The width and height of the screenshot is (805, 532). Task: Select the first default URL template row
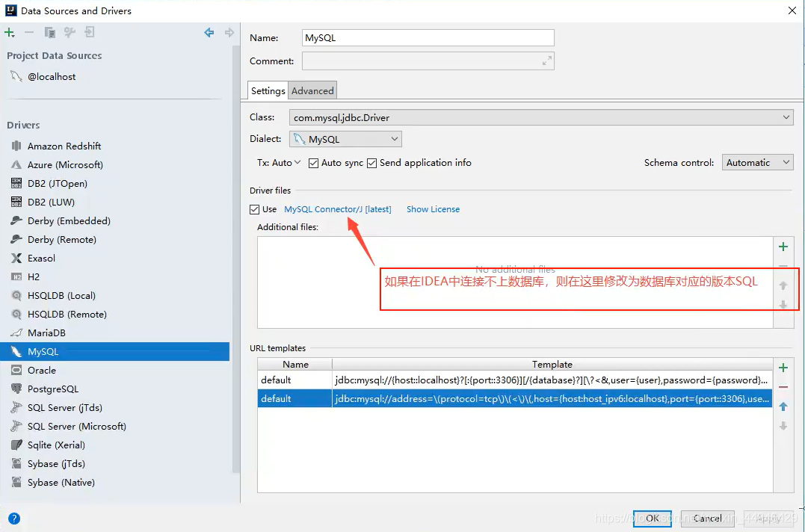(515, 380)
